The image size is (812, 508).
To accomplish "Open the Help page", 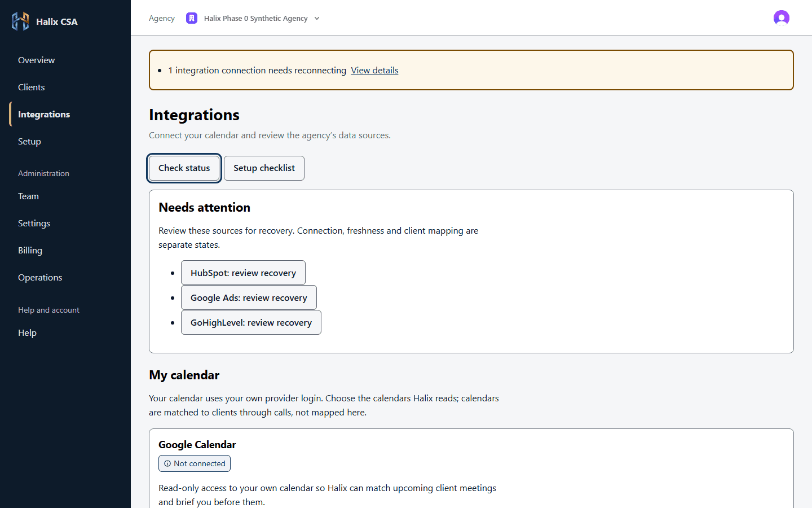I will pos(27,332).
